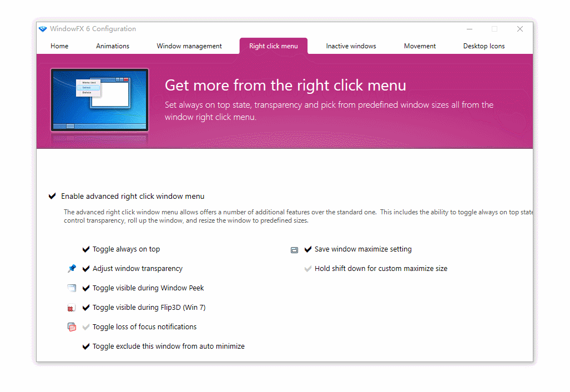Open the Desktop Icons tab
The image size is (570, 392).
[484, 46]
